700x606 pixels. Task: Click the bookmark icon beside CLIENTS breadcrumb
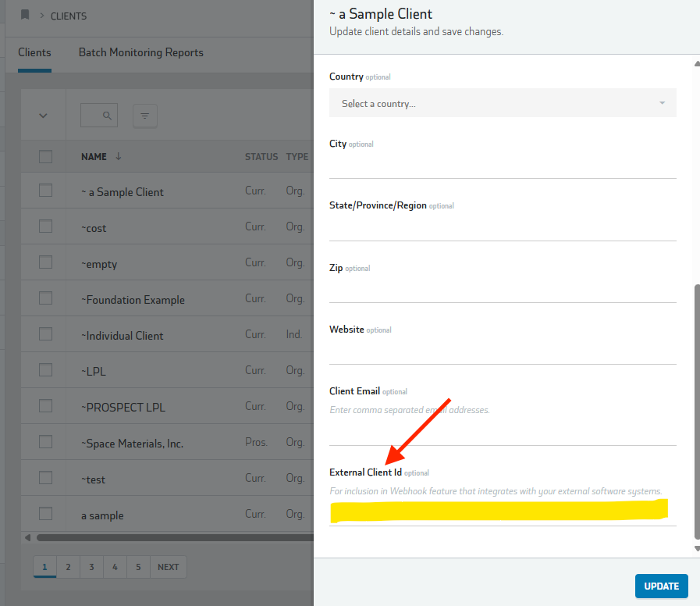pyautogui.click(x=25, y=15)
